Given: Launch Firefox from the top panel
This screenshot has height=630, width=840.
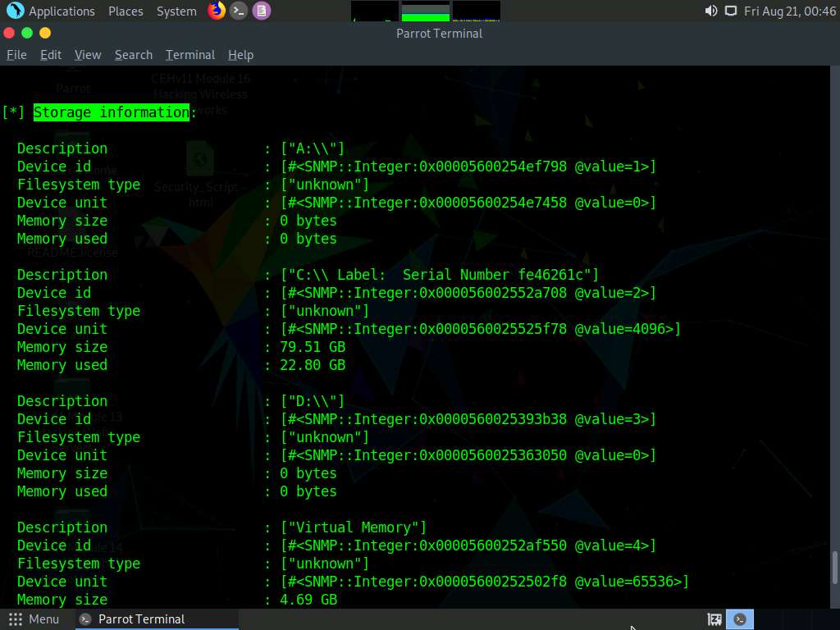Looking at the screenshot, I should tap(217, 10).
